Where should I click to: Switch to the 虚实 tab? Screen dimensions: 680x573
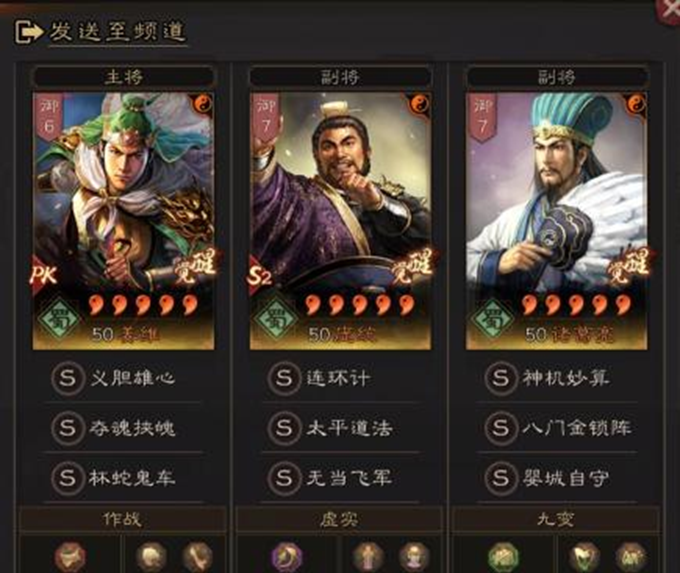339,519
